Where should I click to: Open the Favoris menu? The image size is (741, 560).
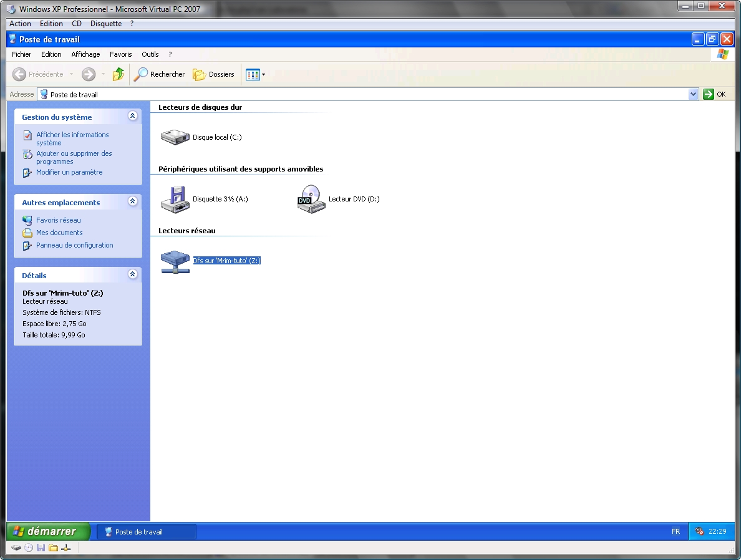(120, 54)
